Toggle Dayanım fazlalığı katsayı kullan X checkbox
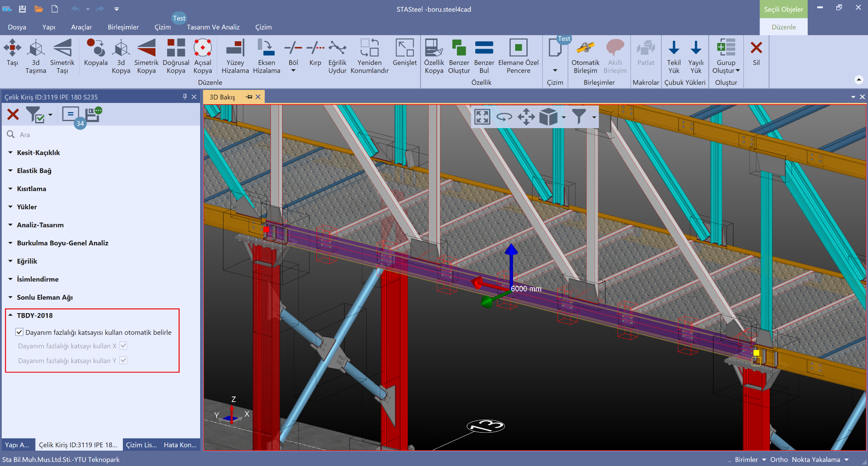Screen dimensions: 868x466 pos(123,346)
